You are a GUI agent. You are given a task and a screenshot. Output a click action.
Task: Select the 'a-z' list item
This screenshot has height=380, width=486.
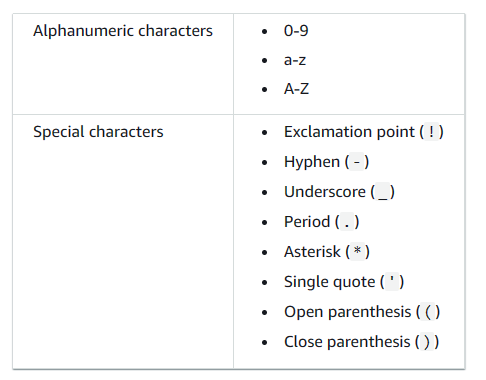(x=295, y=60)
